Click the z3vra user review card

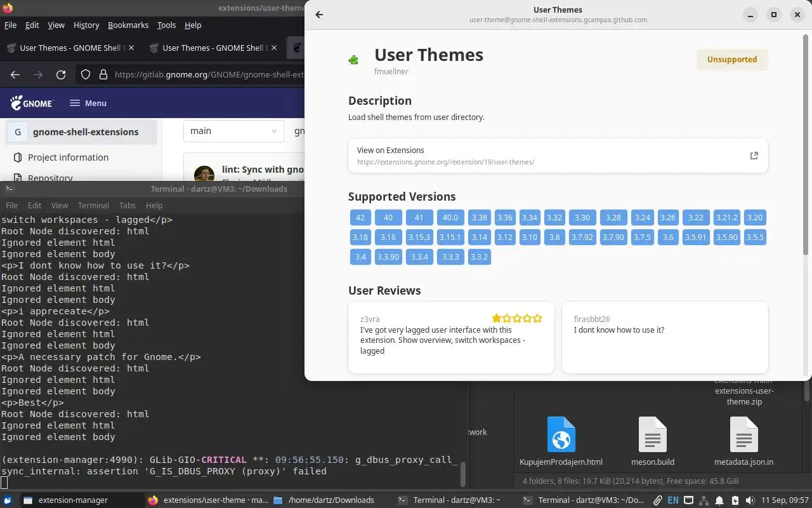451,337
